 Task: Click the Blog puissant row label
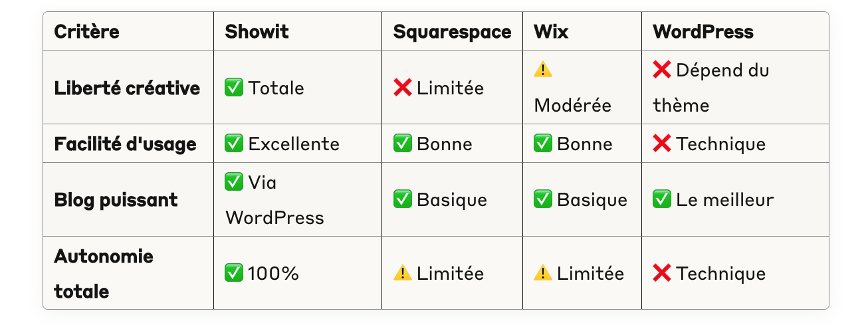point(116,199)
